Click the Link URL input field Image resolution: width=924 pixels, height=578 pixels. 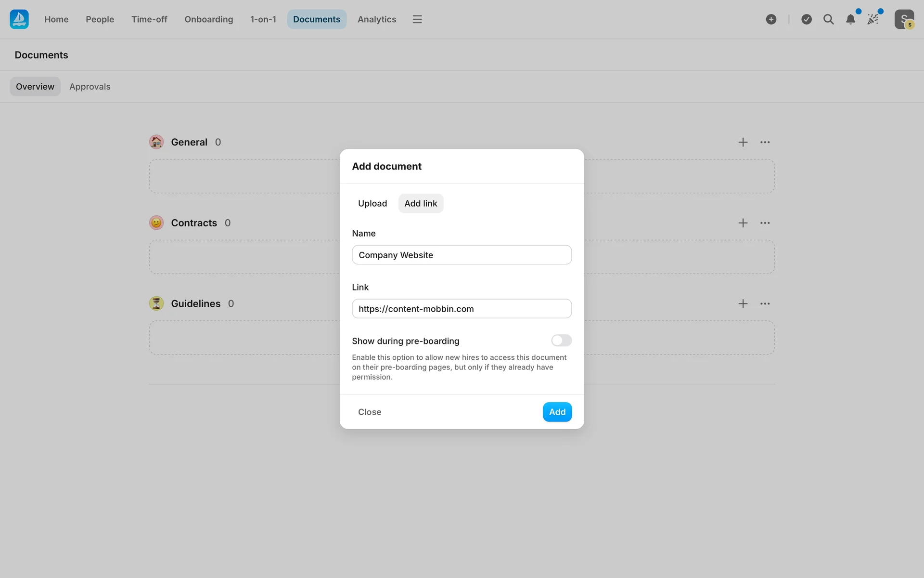pyautogui.click(x=462, y=309)
